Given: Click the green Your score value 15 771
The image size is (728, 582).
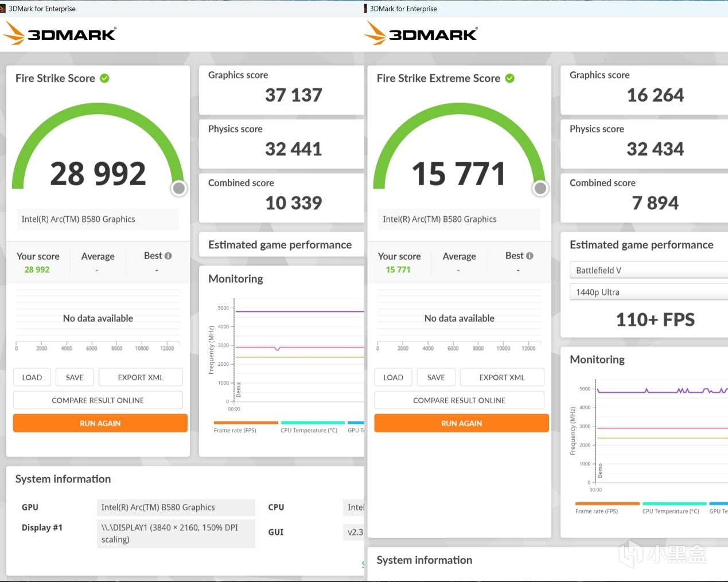Looking at the screenshot, I should tap(398, 269).
